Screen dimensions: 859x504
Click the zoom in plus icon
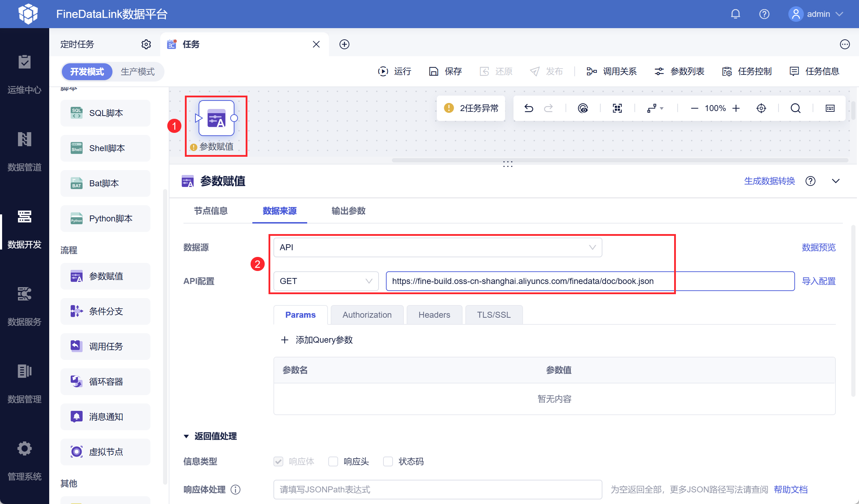[736, 108]
